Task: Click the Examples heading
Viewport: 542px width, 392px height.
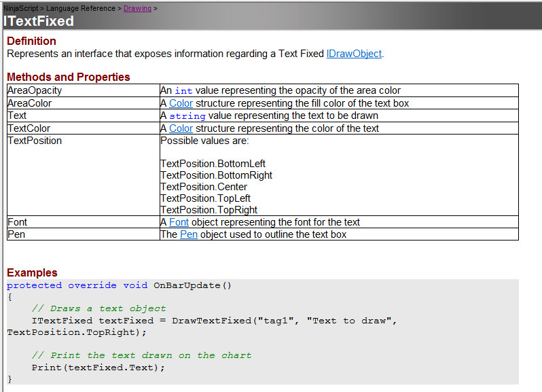Action: pos(32,272)
